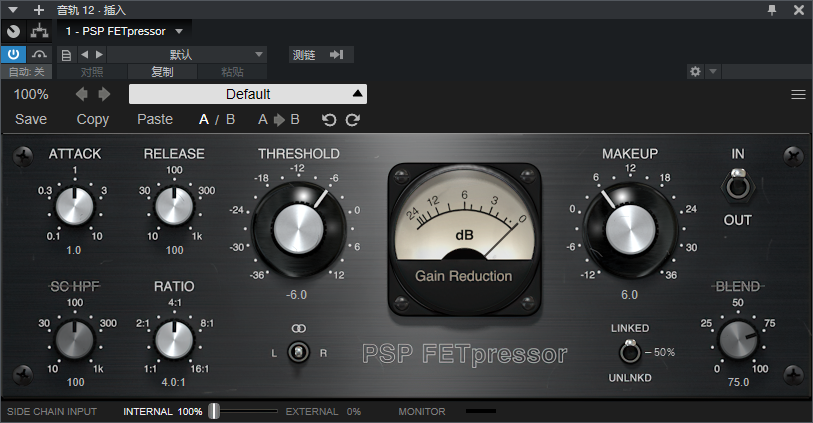The width and height of the screenshot is (813, 423).
Task: Click the plus icon to add an insert
Action: (38, 10)
